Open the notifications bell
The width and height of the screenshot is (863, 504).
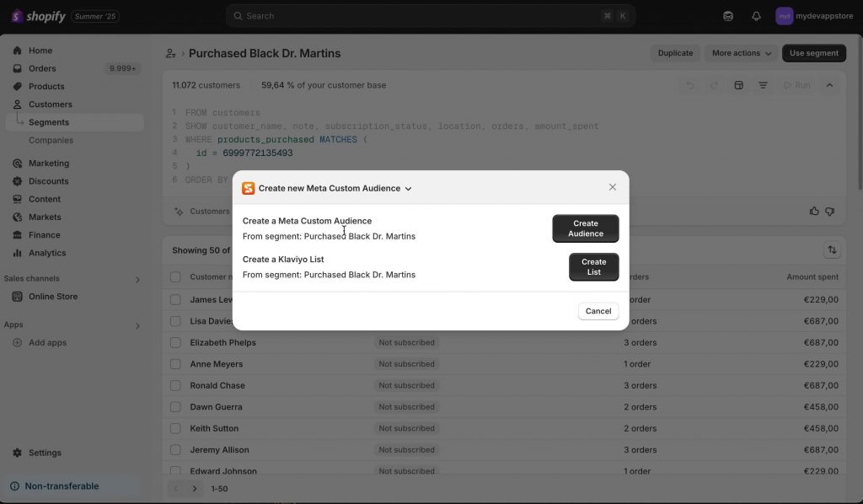[756, 16]
